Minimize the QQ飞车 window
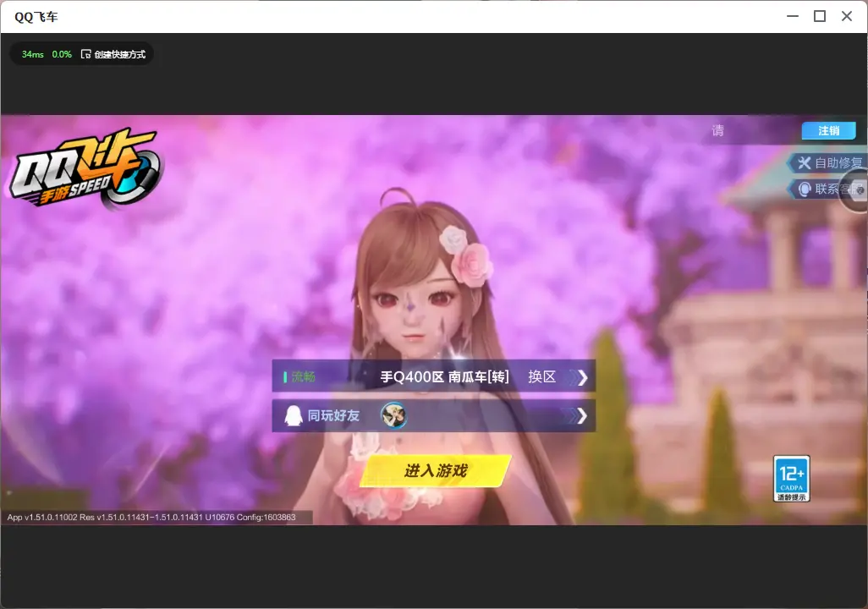This screenshot has height=609, width=868. pos(793,17)
